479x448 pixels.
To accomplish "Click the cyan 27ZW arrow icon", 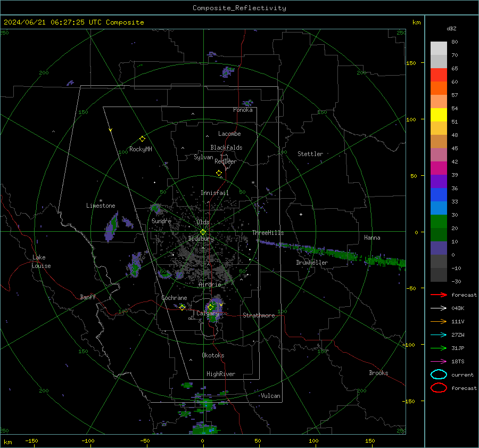I will point(439,335).
